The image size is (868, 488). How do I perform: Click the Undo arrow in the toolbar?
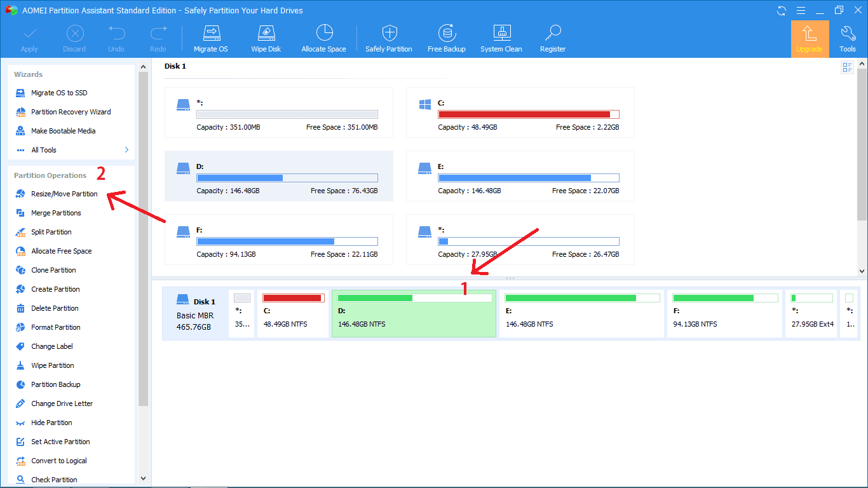116,33
